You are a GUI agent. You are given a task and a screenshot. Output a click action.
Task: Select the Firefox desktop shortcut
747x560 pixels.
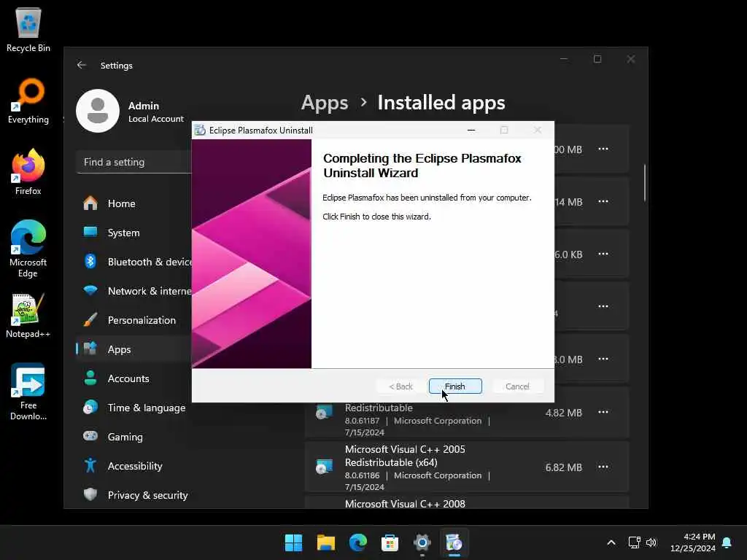pos(28,172)
